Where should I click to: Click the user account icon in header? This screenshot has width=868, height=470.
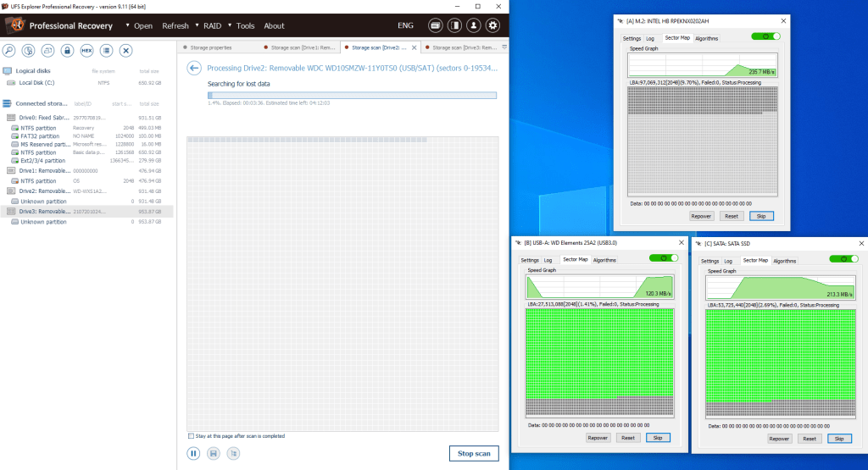click(474, 25)
